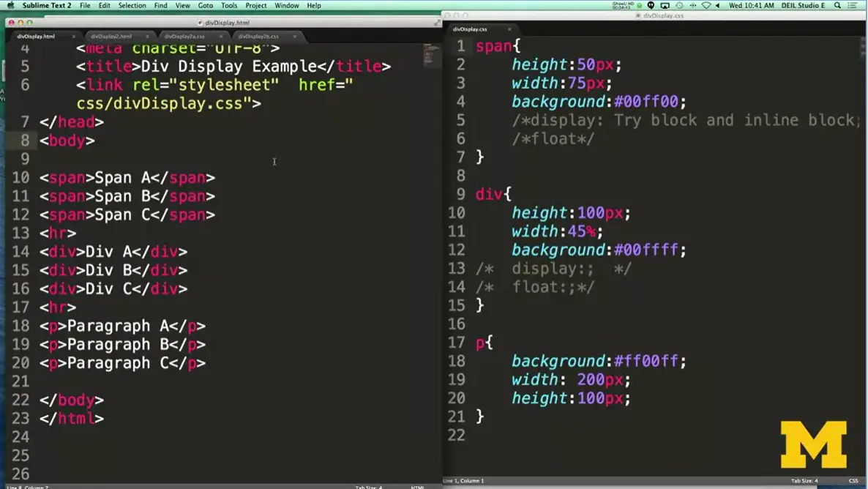Click the Time Machine clock icon
Image resolution: width=868 pixels, height=489 pixels.
(x=678, y=5)
